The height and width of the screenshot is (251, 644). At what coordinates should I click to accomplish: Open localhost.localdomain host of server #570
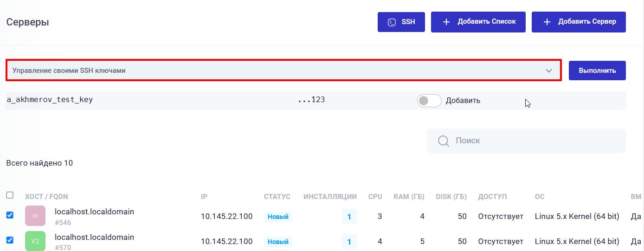(94, 237)
